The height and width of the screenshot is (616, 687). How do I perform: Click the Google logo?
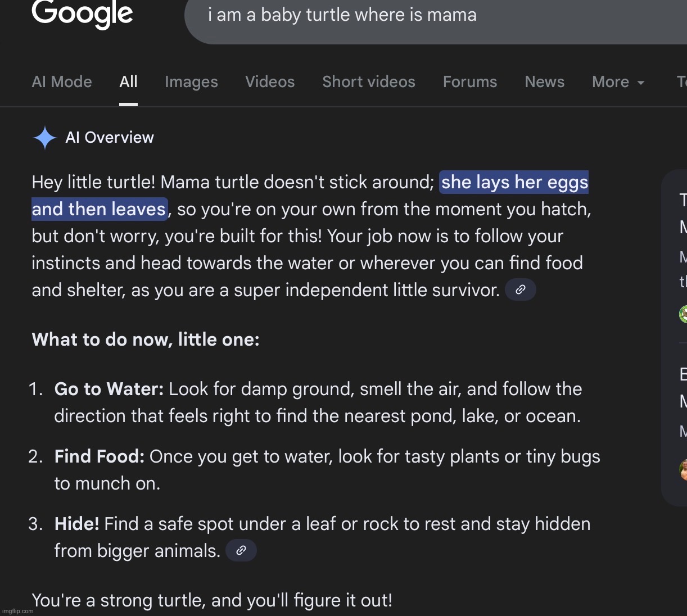[82, 14]
